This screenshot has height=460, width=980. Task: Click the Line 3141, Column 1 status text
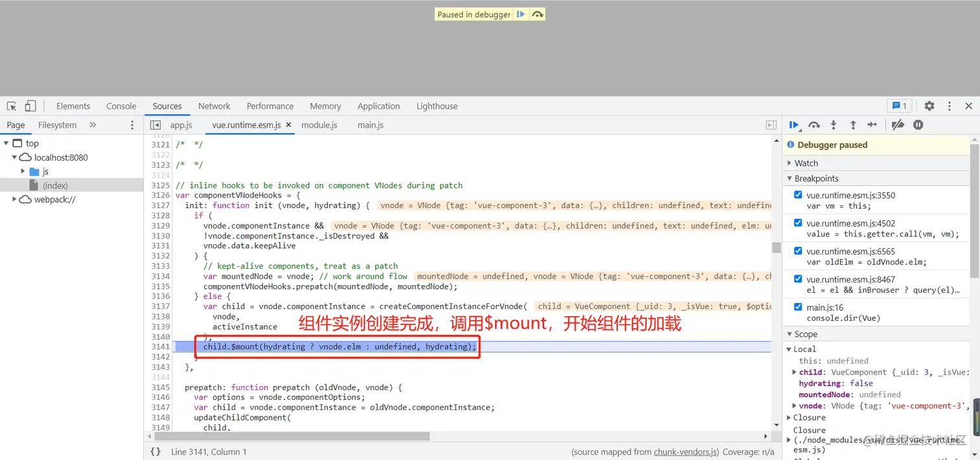[x=209, y=452]
